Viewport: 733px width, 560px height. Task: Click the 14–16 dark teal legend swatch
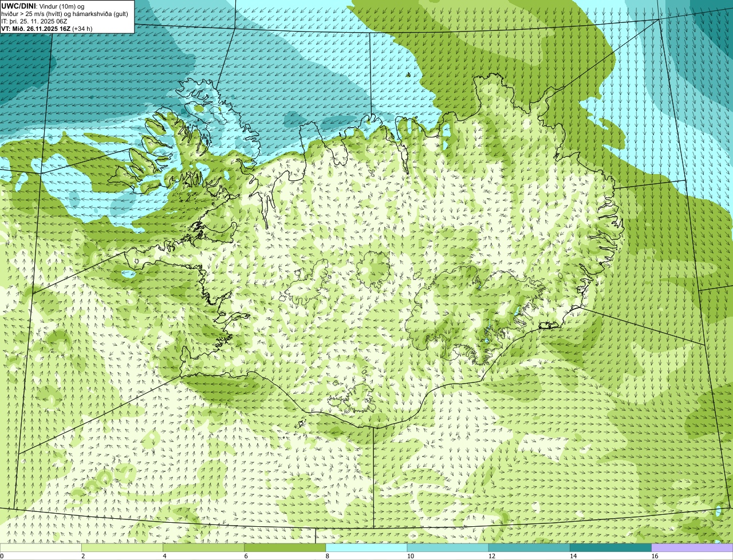(x=610, y=547)
